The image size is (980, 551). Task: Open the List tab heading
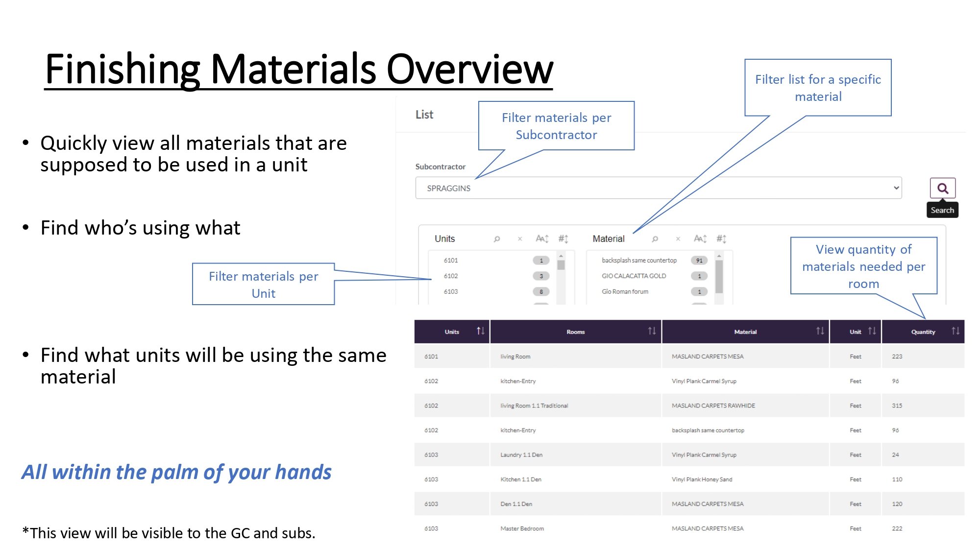(424, 115)
